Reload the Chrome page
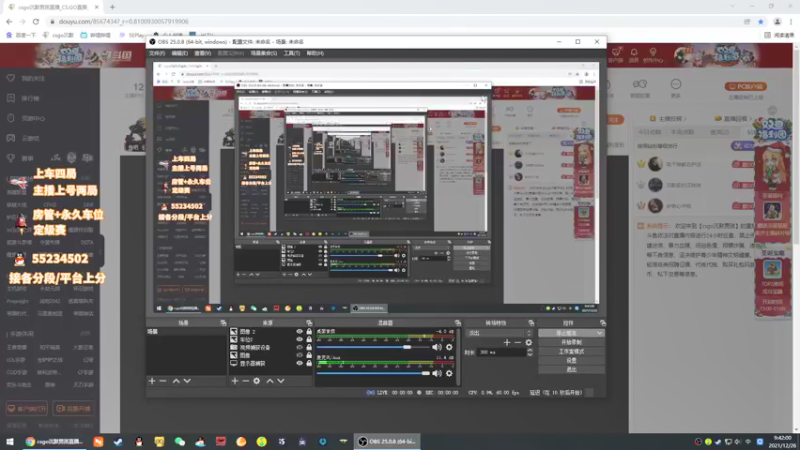The width and height of the screenshot is (800, 450). point(36,21)
